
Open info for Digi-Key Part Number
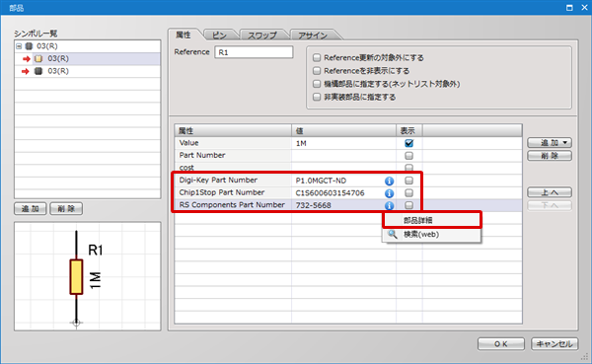389,181
